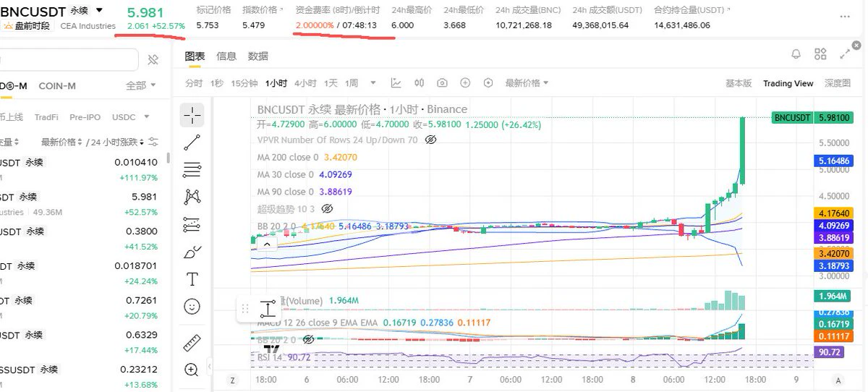
Task: Set interval to 1秒
Action: click(x=217, y=83)
